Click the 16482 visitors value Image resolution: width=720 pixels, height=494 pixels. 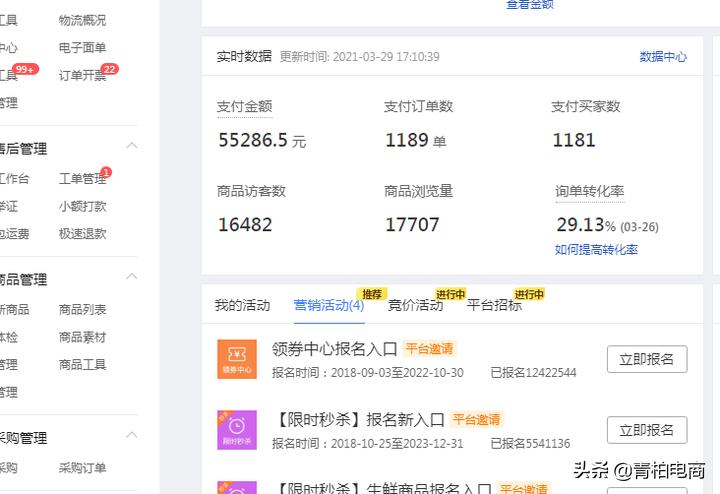(245, 225)
